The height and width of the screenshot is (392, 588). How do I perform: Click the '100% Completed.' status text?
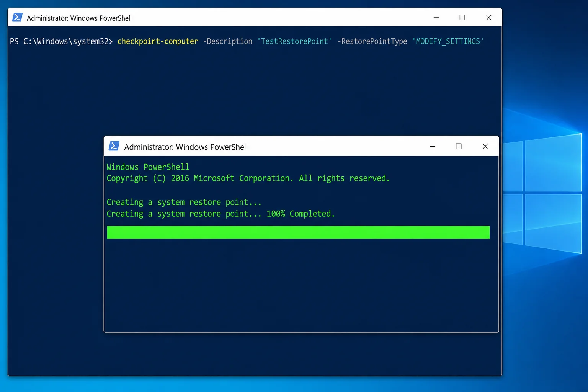coord(301,214)
